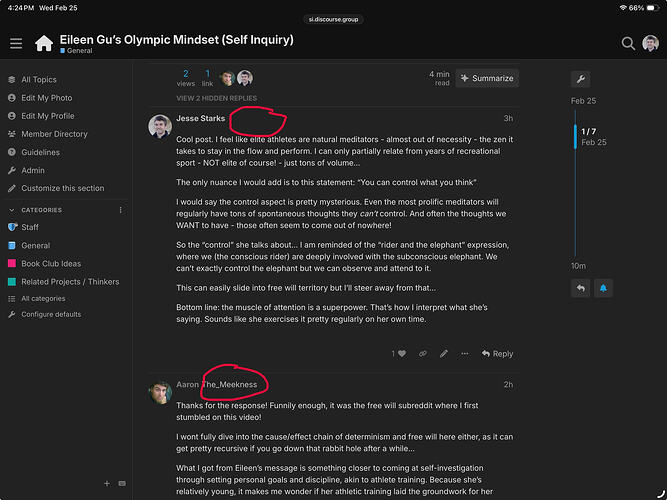Viewport: 667px width, 500px height.
Task: Open Edit My Profile link
Action: [48, 116]
